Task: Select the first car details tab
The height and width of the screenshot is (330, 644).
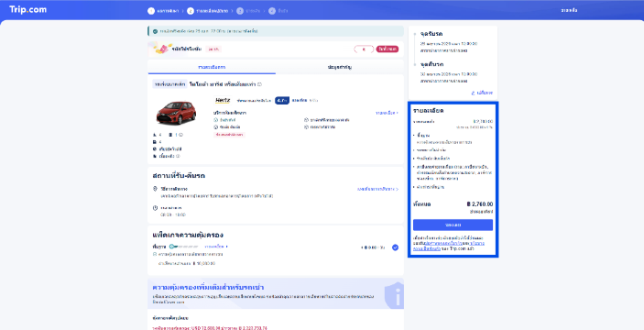Action: (x=212, y=67)
